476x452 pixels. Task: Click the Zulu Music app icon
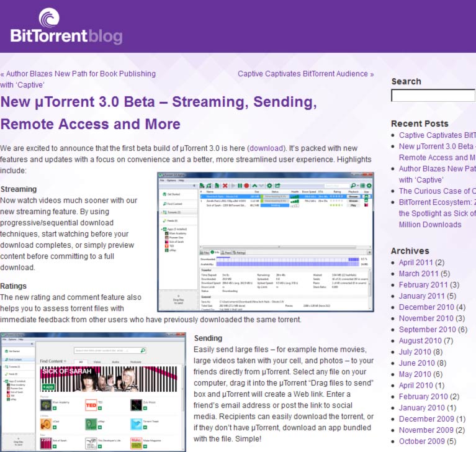136,405
